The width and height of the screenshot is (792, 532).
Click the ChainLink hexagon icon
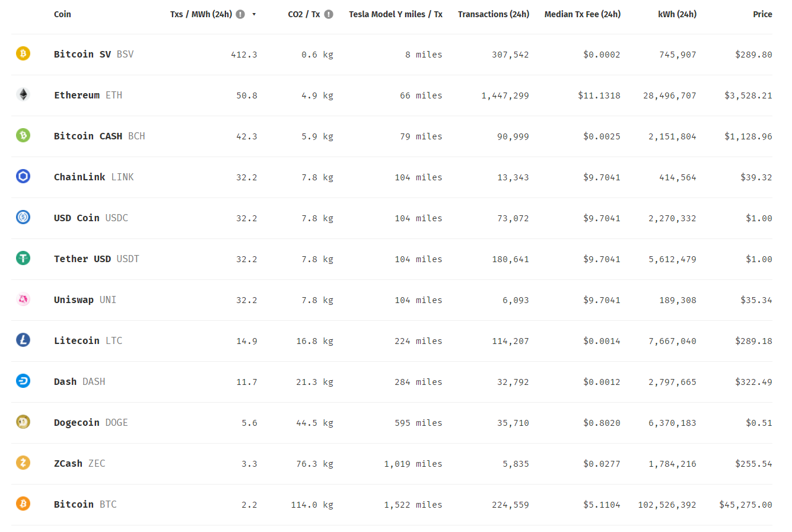23,176
